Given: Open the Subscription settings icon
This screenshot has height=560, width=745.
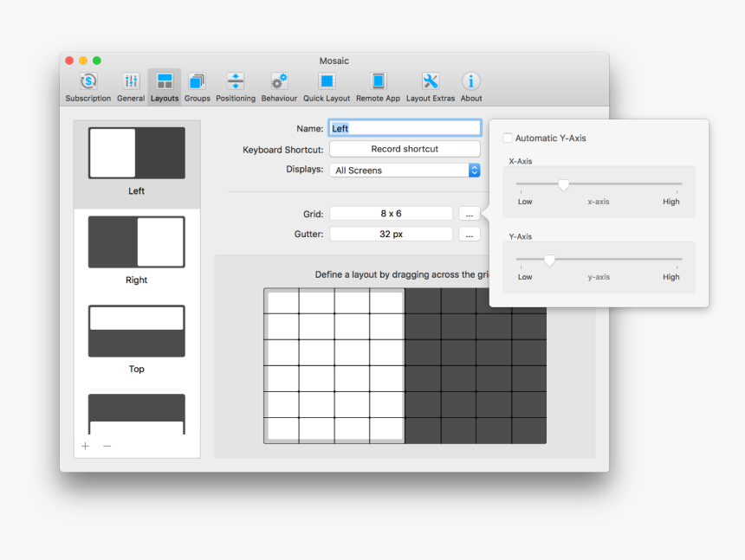Looking at the screenshot, I should (x=87, y=82).
